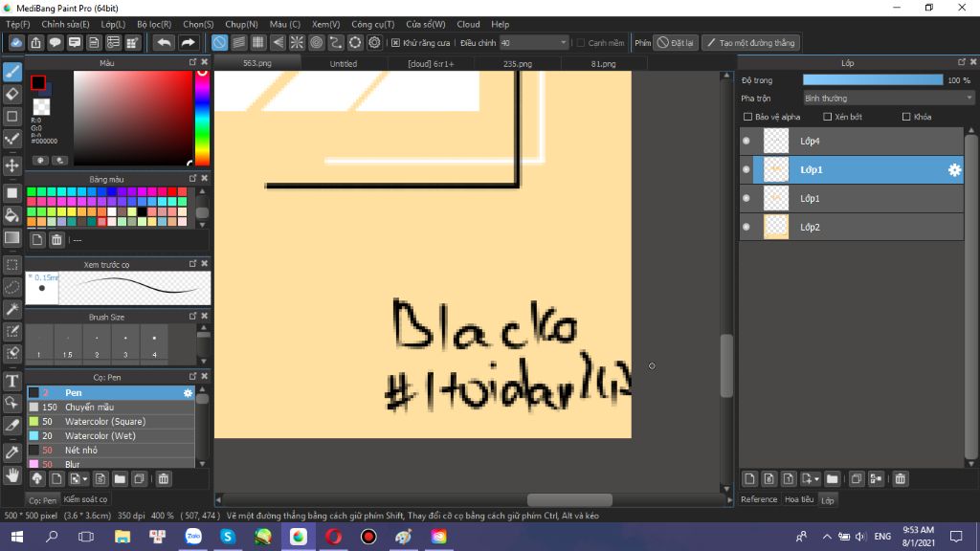Select the Magic Wand tool
Viewport: 980px width, 551px height.
pyautogui.click(x=12, y=309)
